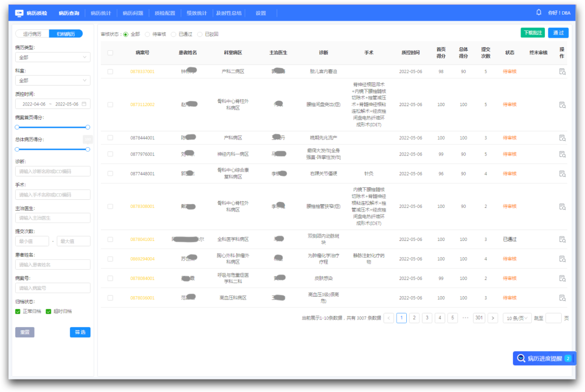Click right handle of 病案首页得分 slider

pos(88,127)
